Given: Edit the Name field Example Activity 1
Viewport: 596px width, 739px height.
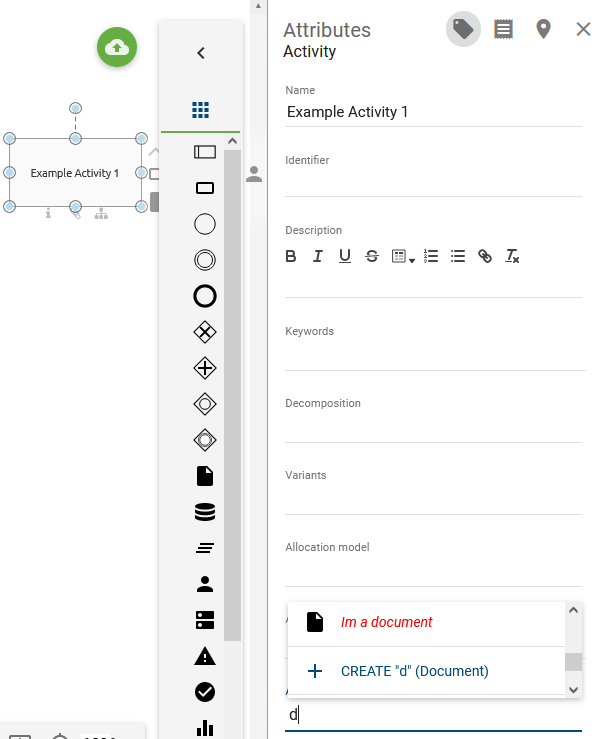Looking at the screenshot, I should click(x=433, y=112).
